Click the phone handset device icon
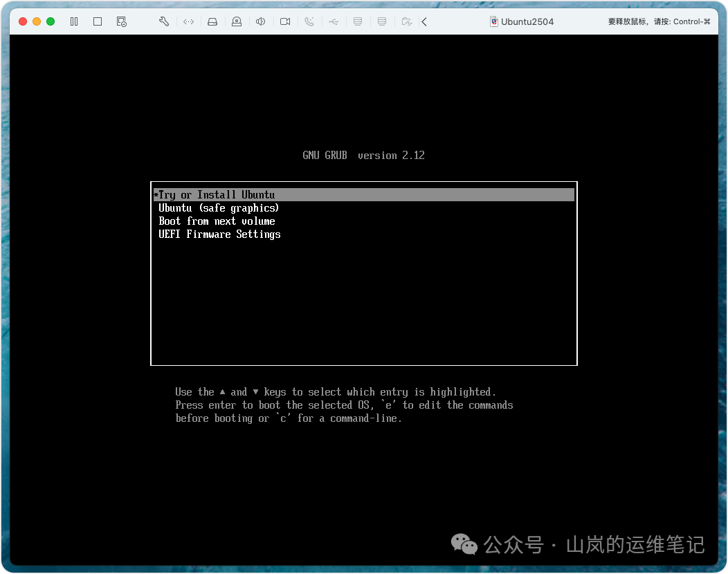This screenshot has height=574, width=728. click(309, 21)
